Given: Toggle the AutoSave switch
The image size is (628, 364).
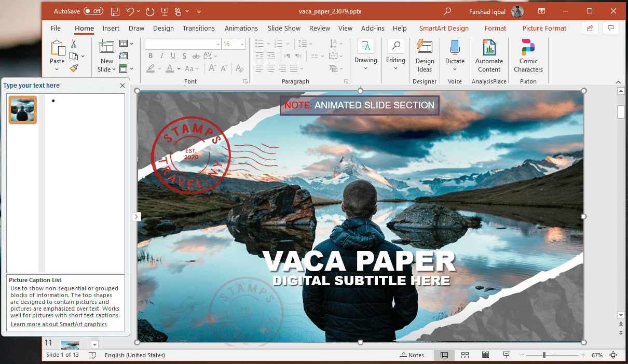Looking at the screenshot, I should point(93,11).
